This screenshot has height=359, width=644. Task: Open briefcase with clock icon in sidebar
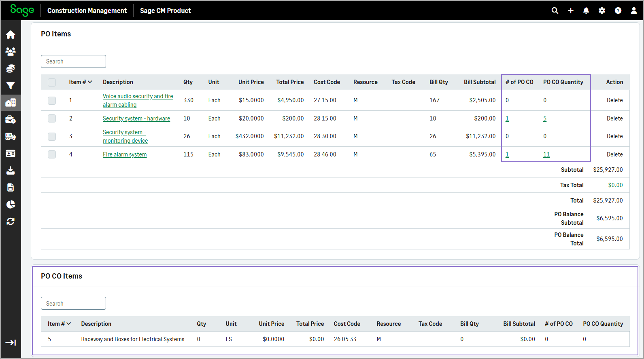coord(11,120)
